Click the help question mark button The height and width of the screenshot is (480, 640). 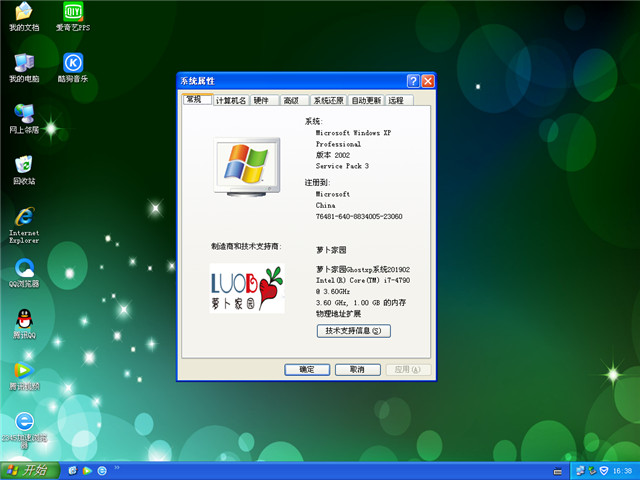tap(413, 81)
